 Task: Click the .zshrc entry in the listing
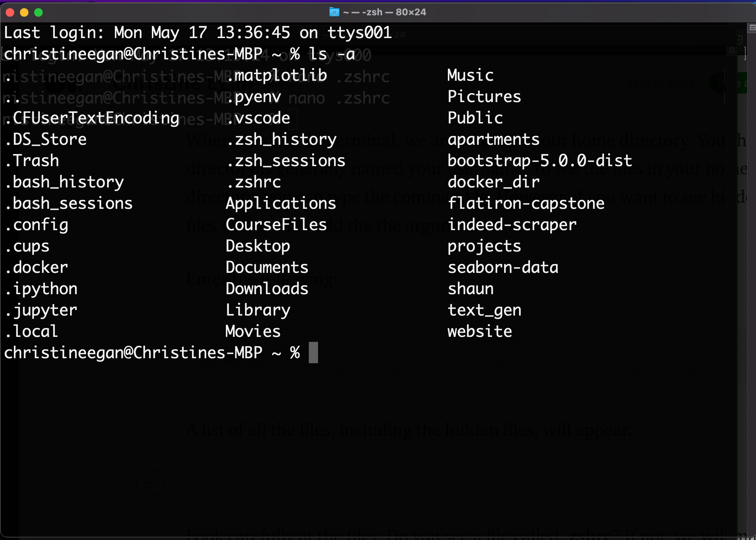click(254, 182)
